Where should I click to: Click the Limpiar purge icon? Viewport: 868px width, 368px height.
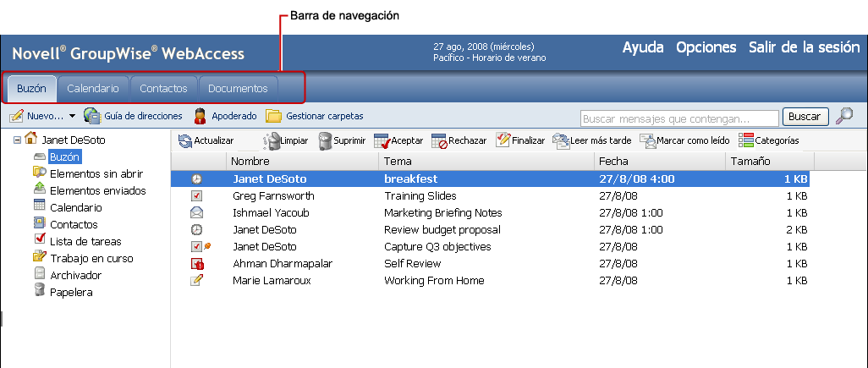click(272, 141)
